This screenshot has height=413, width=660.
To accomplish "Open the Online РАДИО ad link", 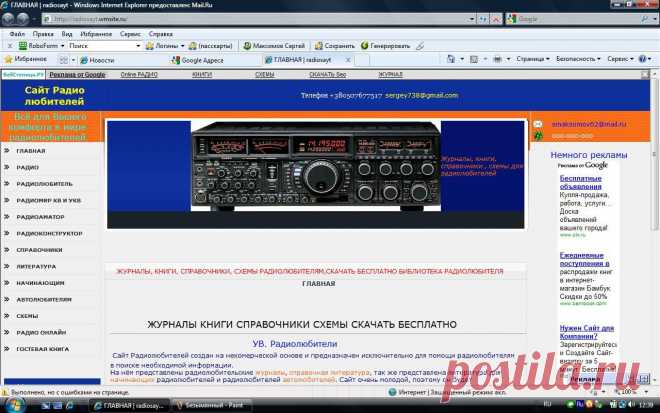I will pos(139,75).
